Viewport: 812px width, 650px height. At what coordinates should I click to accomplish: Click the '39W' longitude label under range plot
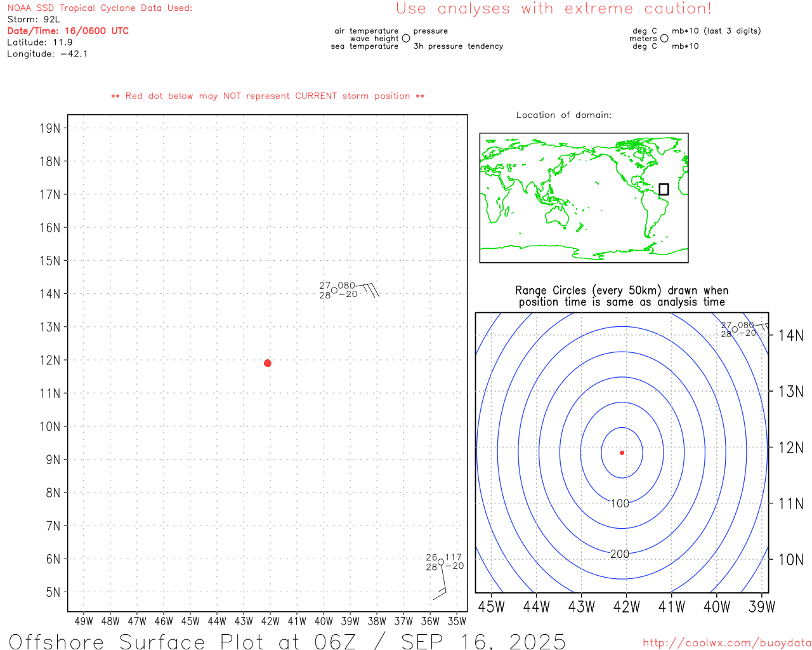(x=762, y=607)
